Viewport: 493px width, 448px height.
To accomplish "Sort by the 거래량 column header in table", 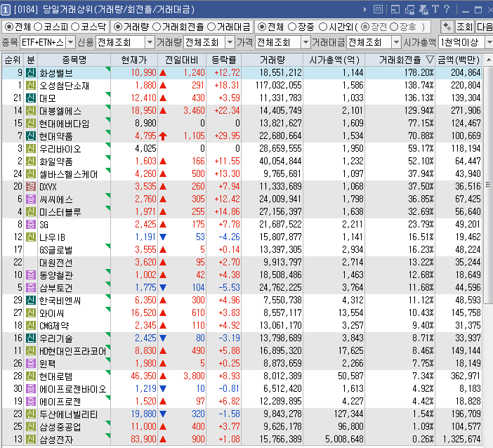I will 272,60.
